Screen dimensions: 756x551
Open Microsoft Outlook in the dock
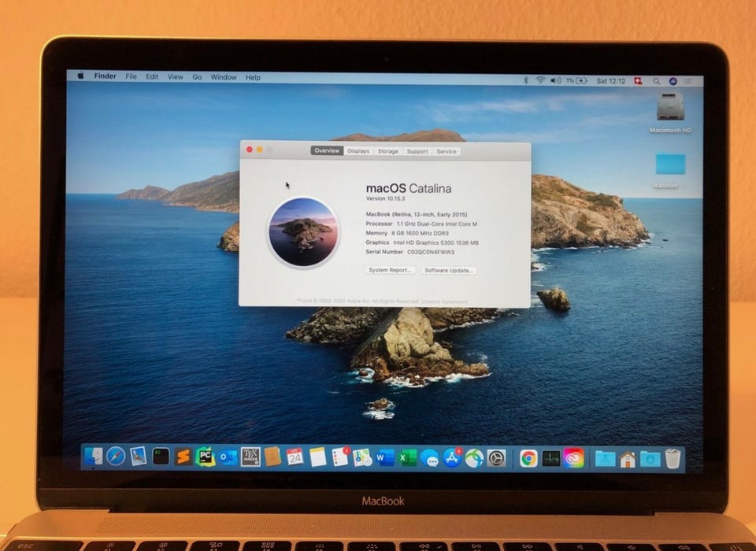point(228,457)
